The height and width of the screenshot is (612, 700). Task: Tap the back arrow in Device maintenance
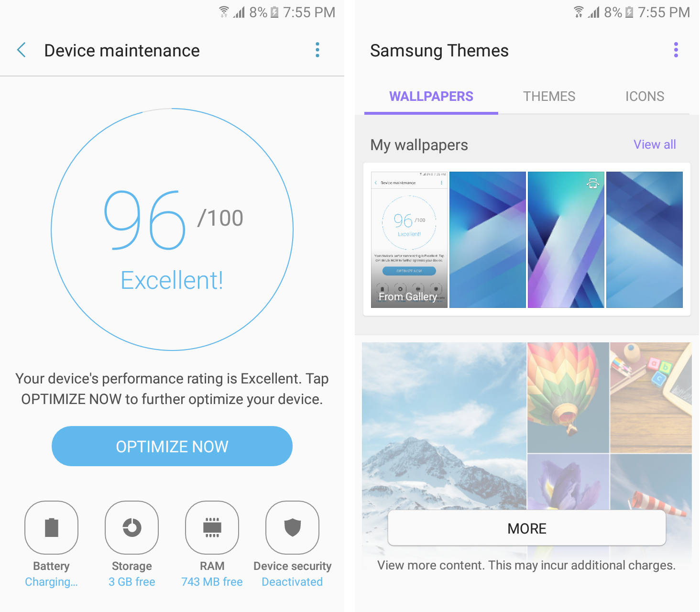pyautogui.click(x=22, y=50)
